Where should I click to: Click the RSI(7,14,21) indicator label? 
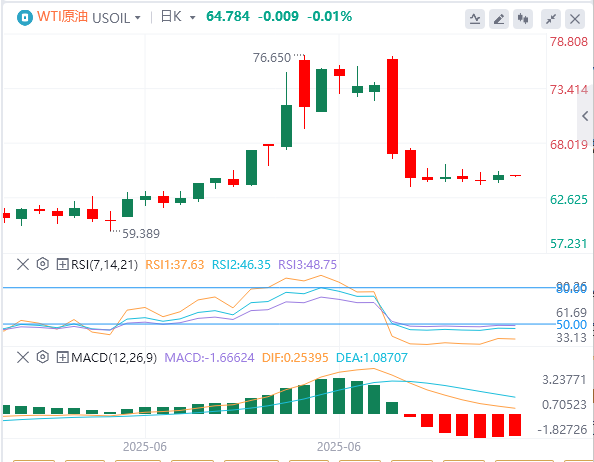(x=105, y=264)
